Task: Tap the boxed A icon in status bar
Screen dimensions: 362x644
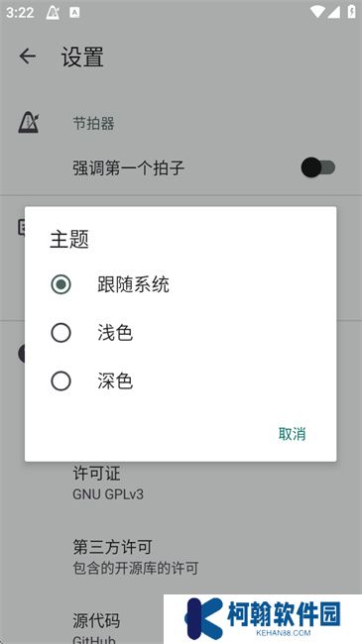Action: (x=74, y=13)
